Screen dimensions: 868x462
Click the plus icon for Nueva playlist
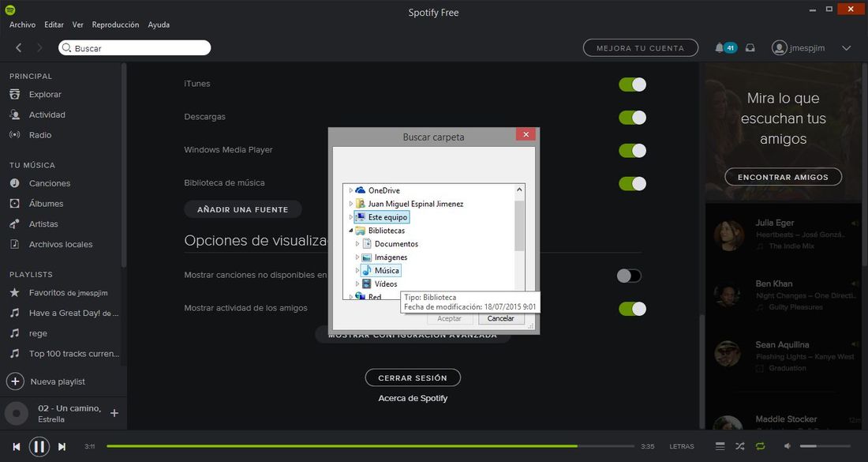15,381
